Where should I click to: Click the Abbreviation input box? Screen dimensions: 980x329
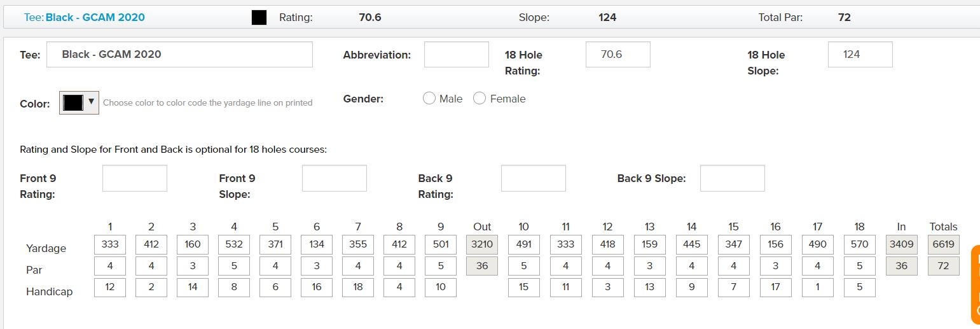[456, 55]
